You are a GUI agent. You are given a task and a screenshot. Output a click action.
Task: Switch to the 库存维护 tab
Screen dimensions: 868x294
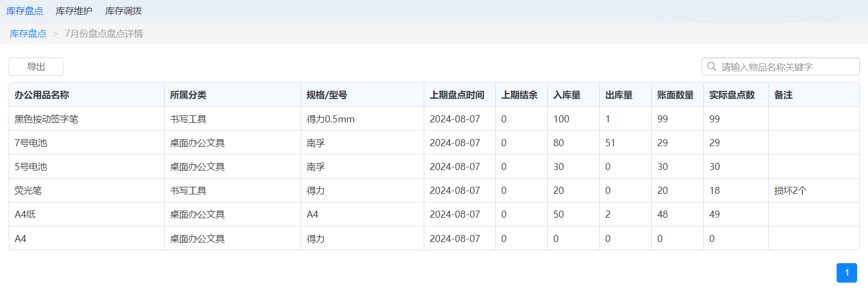click(74, 11)
